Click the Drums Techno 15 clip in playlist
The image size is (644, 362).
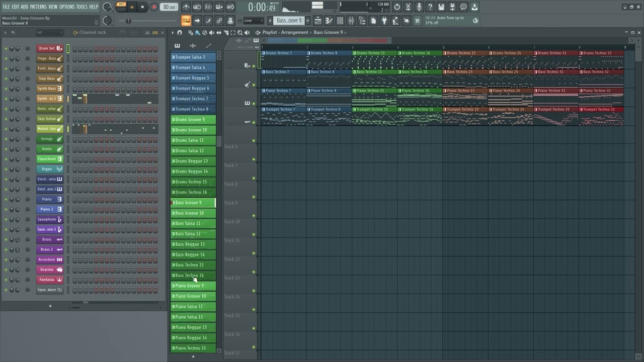(x=375, y=60)
